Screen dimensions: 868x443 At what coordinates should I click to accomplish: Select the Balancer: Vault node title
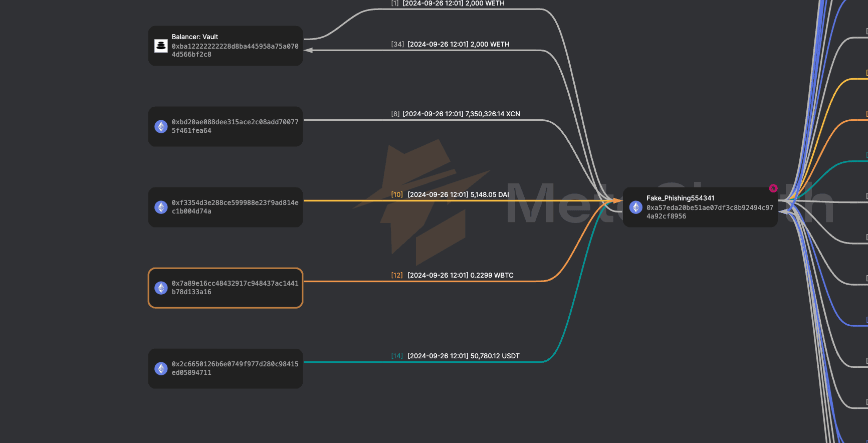(195, 37)
